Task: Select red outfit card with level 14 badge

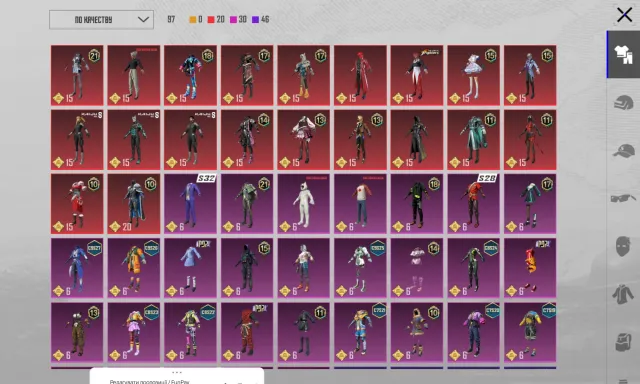Action: [x=247, y=140]
